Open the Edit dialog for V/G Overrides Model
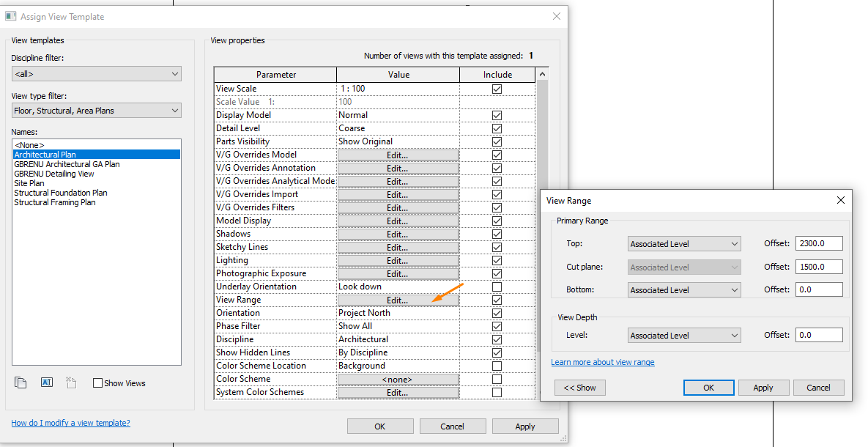The width and height of the screenshot is (868, 447). pos(397,155)
